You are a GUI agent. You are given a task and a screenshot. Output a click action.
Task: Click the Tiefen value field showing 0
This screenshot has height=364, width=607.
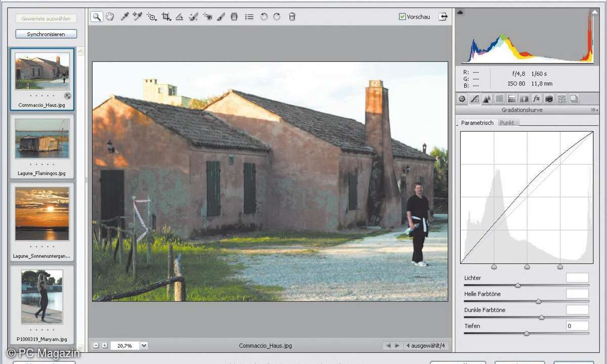(x=577, y=326)
